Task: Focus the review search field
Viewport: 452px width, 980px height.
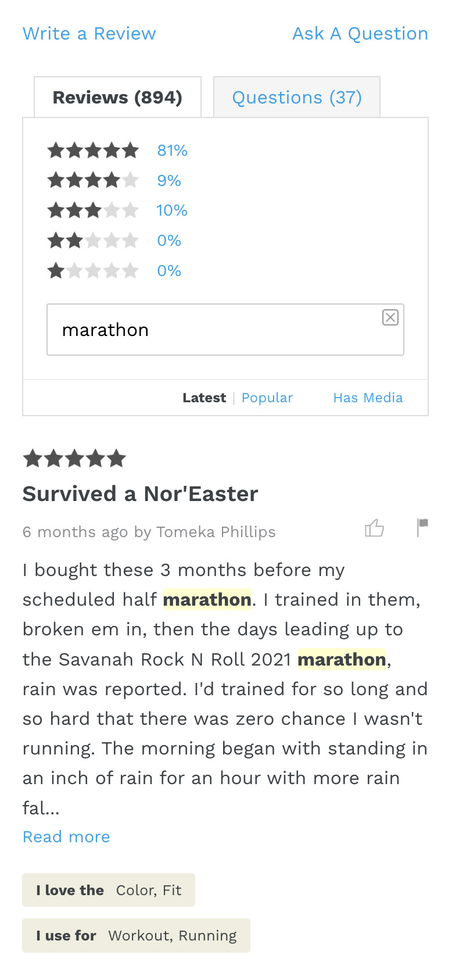Action: pyautogui.click(x=215, y=330)
